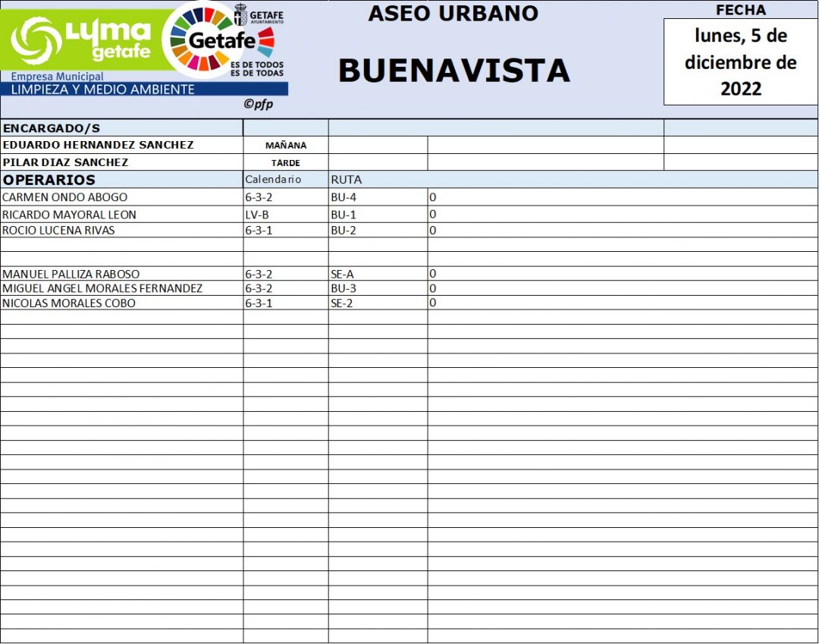The height and width of the screenshot is (644, 819).
Task: Click the BUENAVISTA title
Action: tap(453, 71)
